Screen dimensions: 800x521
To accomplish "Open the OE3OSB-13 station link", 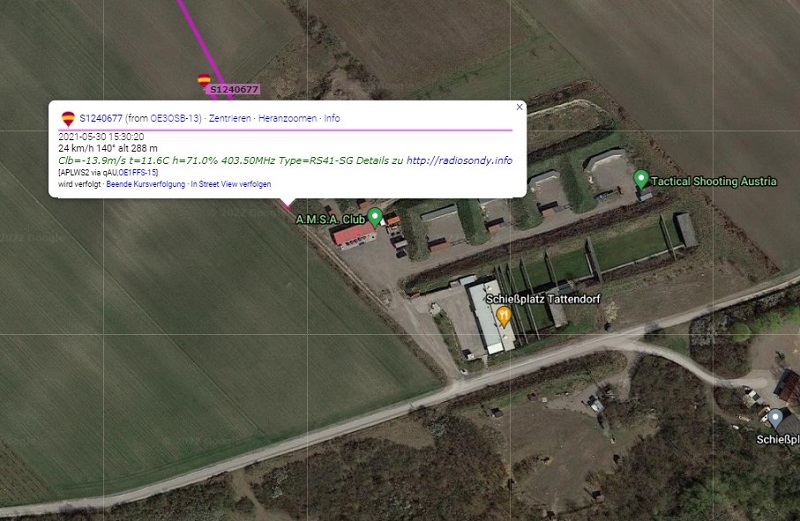I will (x=174, y=118).
